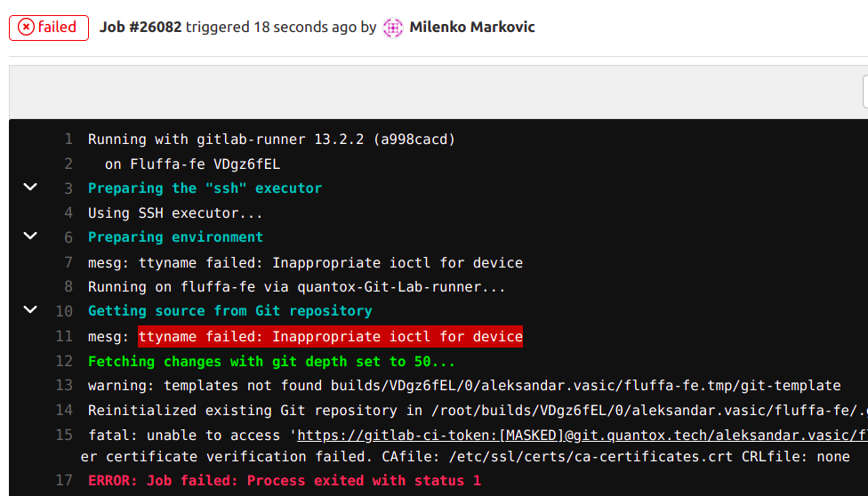
Task: Open Milenko Markovic's profile name link
Action: [x=471, y=27]
